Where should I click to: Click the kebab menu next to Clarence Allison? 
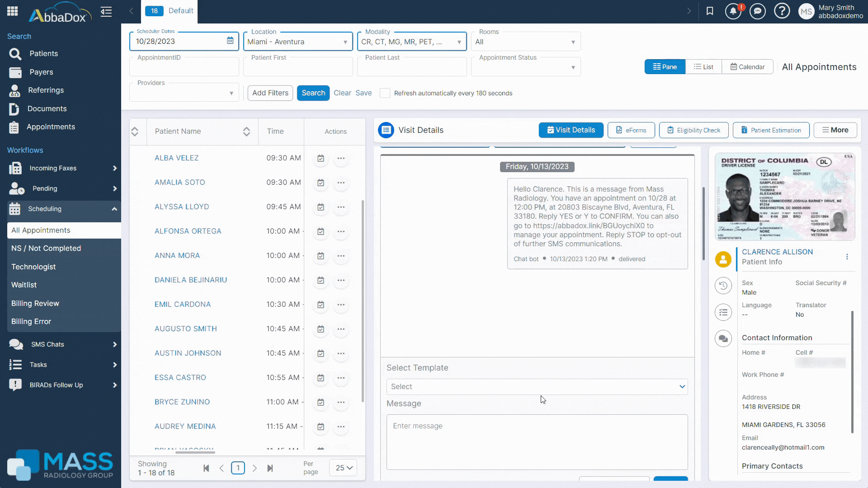click(x=847, y=257)
